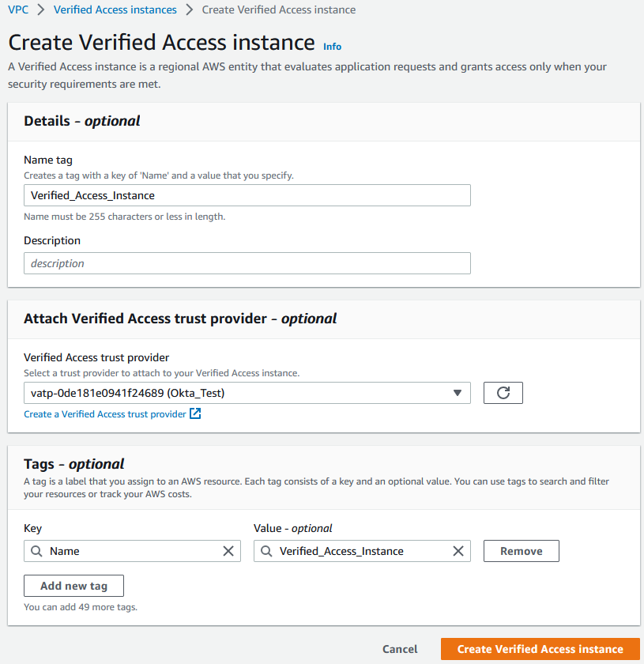Click the dropdown arrow on trust provider selector
Screen dimensions: 644x664
tap(456, 393)
